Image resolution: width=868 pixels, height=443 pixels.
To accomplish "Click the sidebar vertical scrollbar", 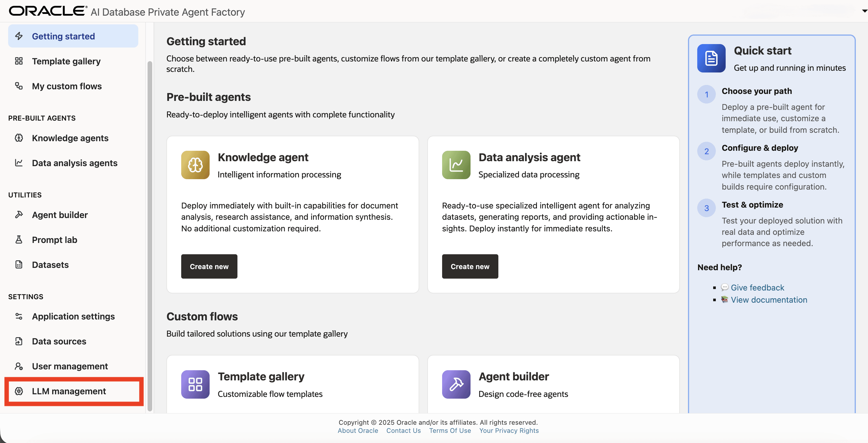I will [150, 236].
